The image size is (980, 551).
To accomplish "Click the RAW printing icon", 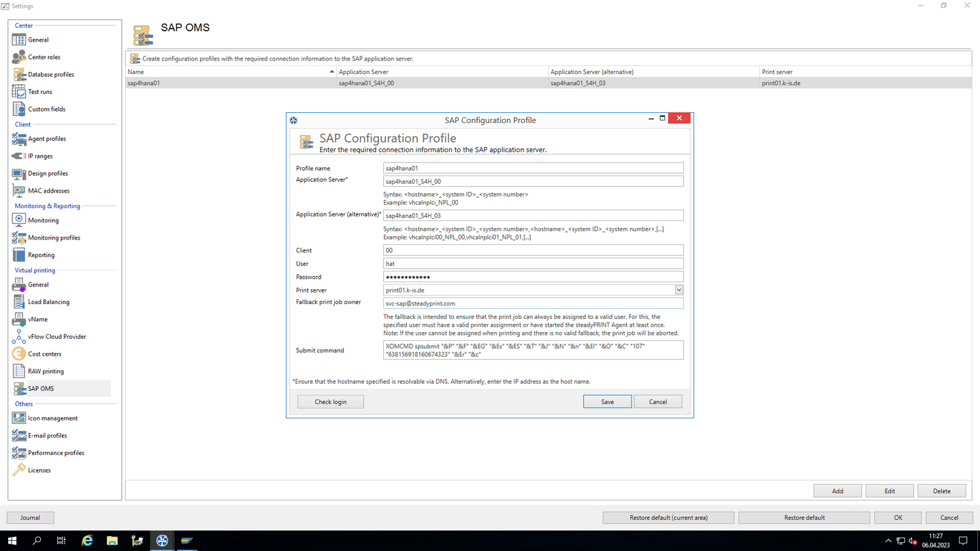I will (x=19, y=371).
